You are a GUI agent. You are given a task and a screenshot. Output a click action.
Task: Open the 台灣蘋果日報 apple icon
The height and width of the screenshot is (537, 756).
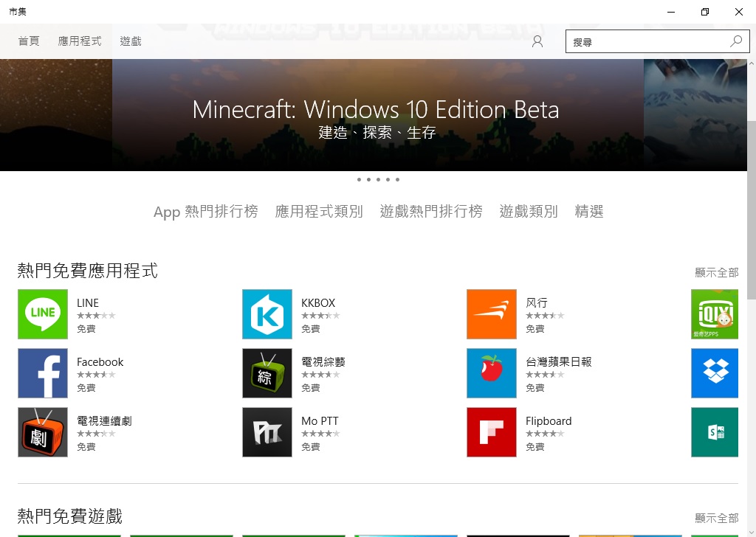[x=491, y=373]
